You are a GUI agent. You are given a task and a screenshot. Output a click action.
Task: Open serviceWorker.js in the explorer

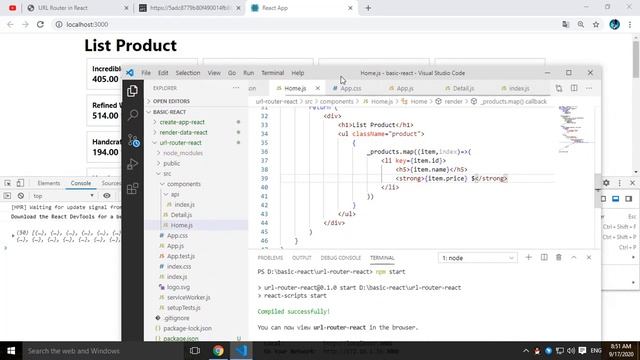click(188, 297)
